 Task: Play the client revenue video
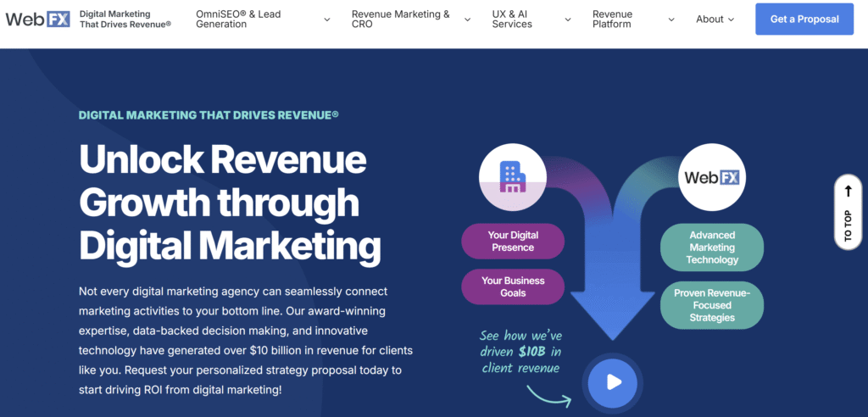point(612,382)
